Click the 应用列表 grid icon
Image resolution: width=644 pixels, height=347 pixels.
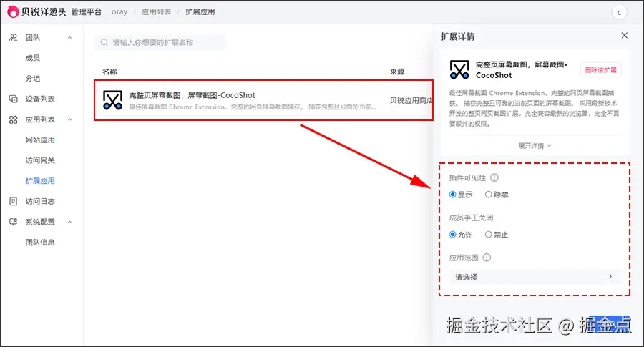click(13, 119)
